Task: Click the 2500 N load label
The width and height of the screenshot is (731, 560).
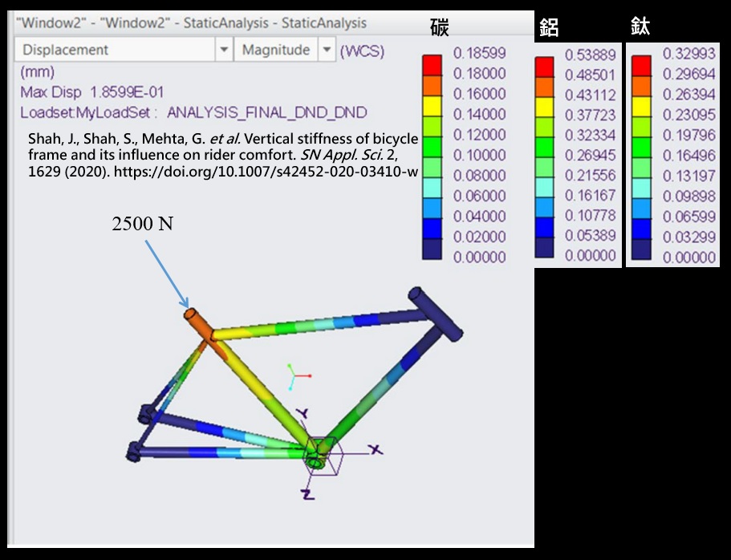Action: pyautogui.click(x=142, y=223)
